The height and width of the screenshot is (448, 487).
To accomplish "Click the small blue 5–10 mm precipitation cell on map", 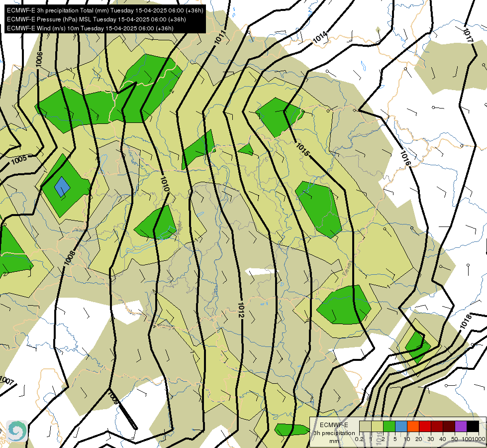I will (62, 187).
